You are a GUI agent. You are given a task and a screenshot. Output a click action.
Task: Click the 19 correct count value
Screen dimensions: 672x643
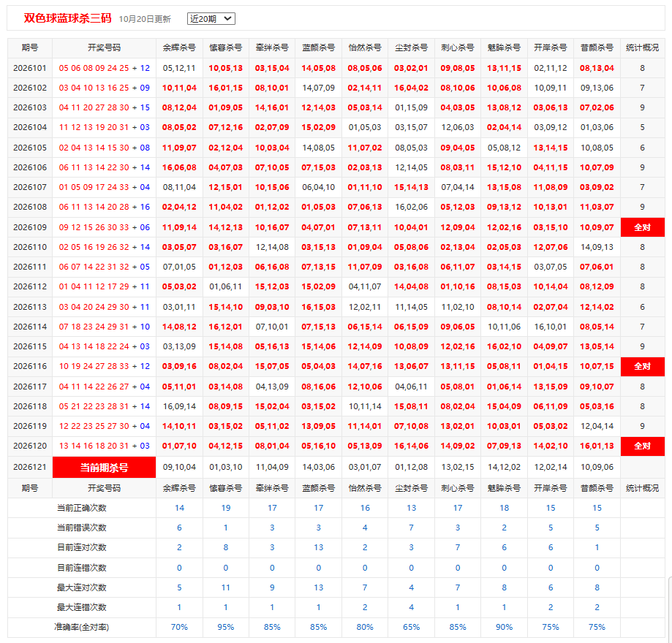pyautogui.click(x=226, y=508)
